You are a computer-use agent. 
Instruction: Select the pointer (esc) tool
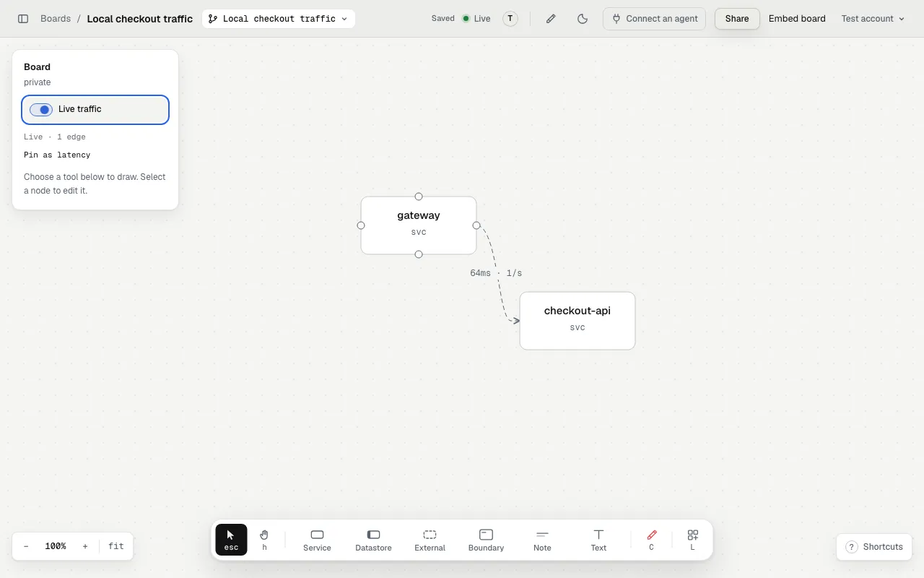(x=231, y=540)
